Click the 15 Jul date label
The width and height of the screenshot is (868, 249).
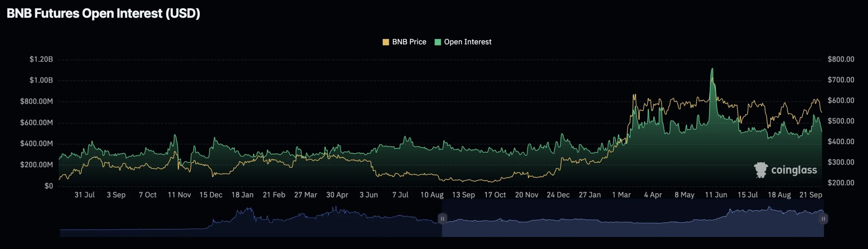click(748, 195)
